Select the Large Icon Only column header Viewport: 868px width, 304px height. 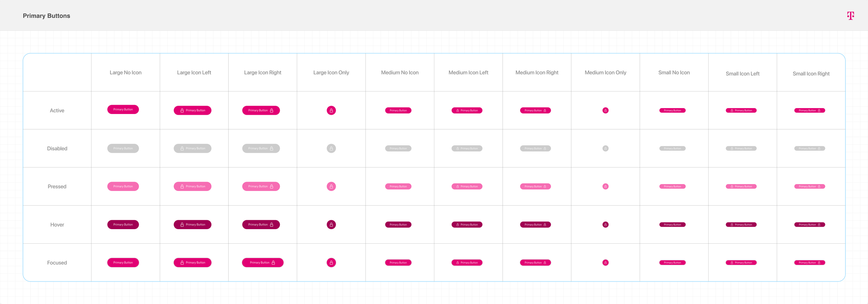(331, 72)
